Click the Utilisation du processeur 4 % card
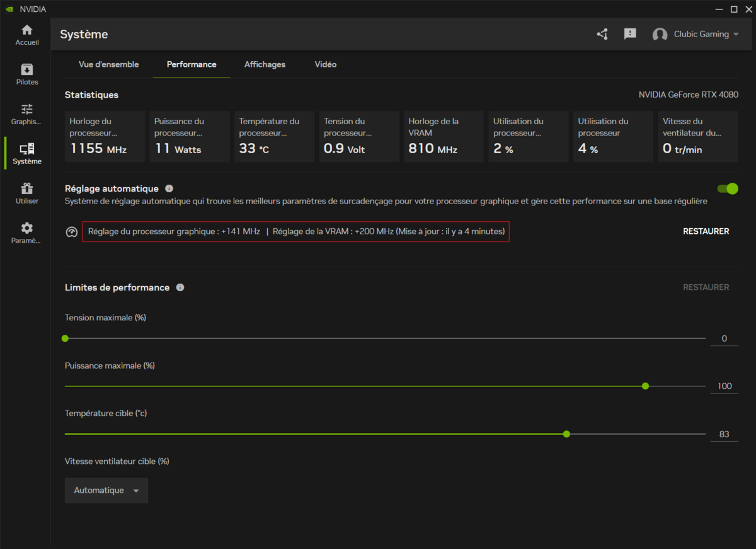Viewport: 756px width, 549px height. 613,137
